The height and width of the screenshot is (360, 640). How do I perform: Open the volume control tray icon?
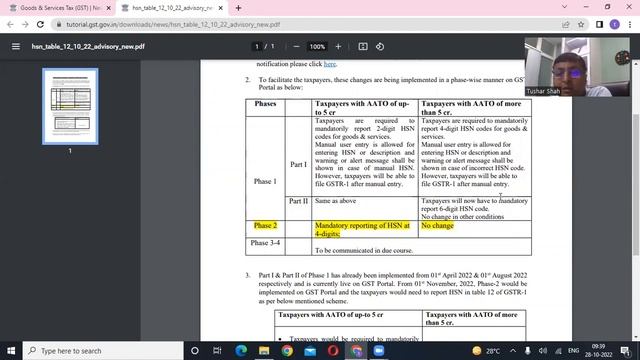pyautogui.click(x=542, y=351)
